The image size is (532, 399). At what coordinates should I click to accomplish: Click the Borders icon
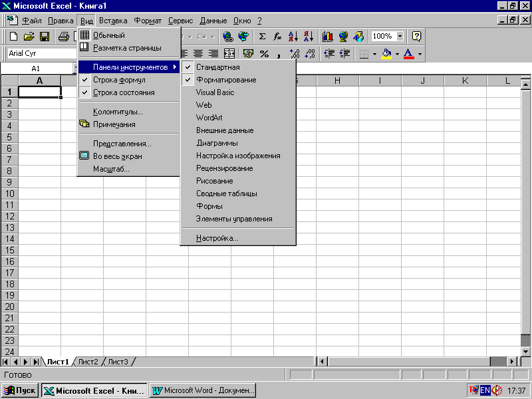pyautogui.click(x=364, y=54)
